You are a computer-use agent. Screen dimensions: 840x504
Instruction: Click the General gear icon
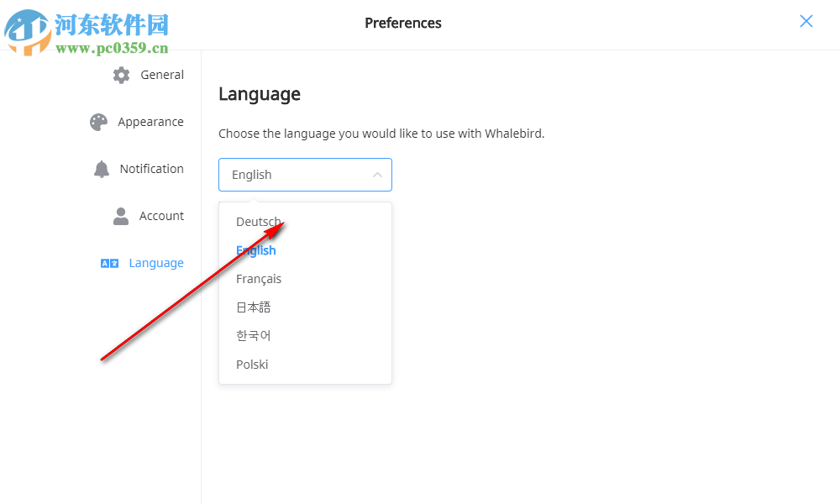(122, 75)
